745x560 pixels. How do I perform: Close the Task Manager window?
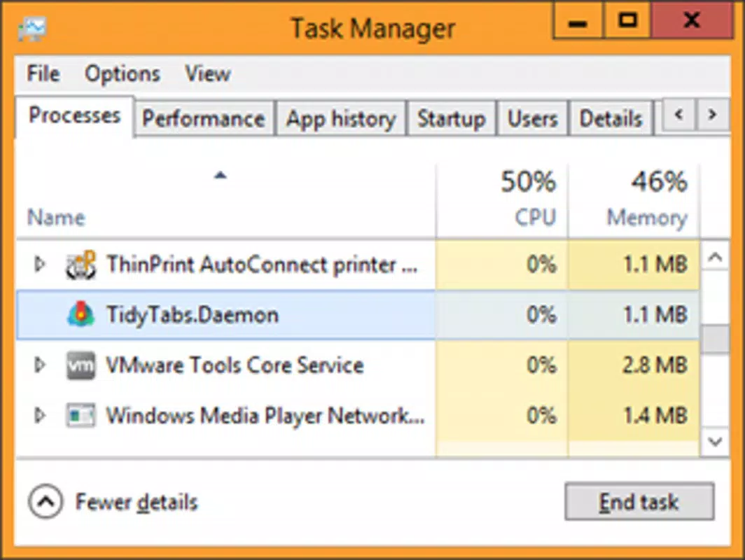point(692,20)
